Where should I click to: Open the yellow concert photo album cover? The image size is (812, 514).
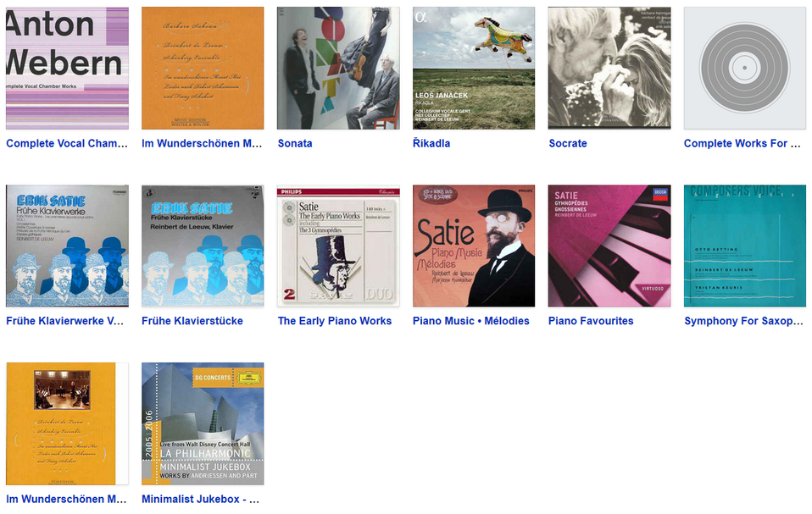click(67, 423)
